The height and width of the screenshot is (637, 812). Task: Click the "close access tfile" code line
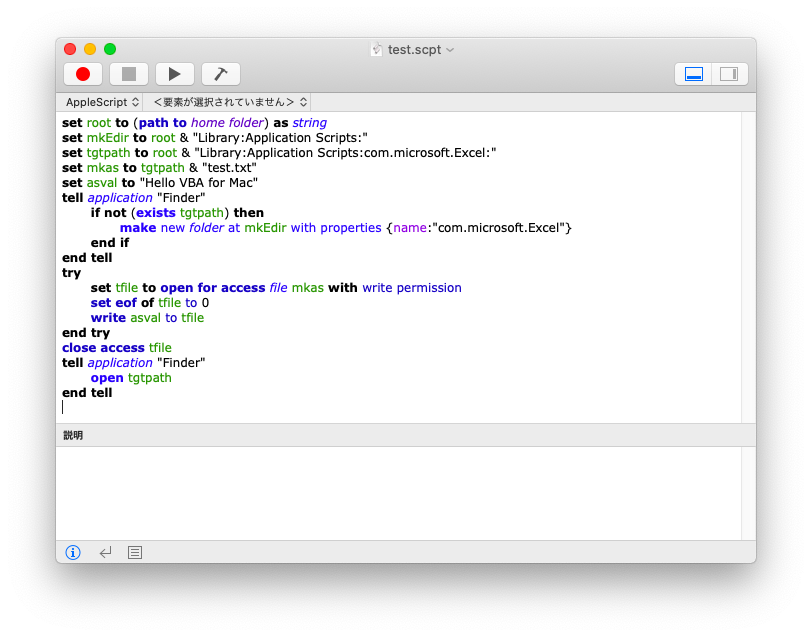[x=117, y=348]
